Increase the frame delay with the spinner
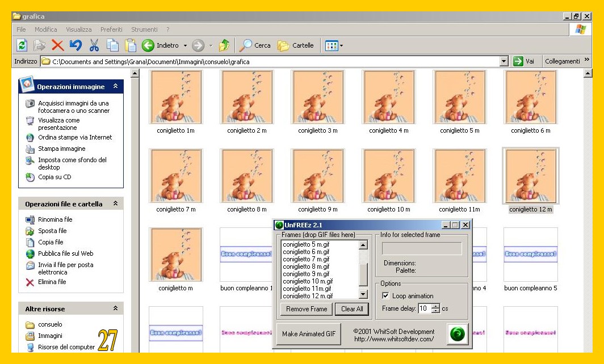 (435, 306)
